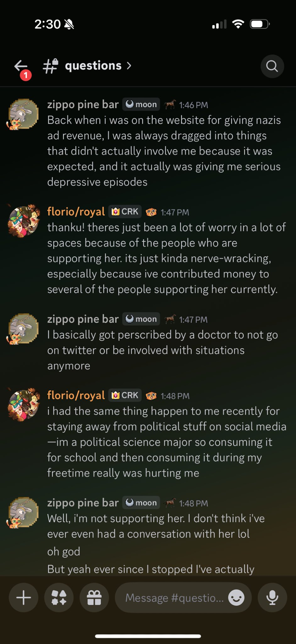Open zippo pine bar username at 1:47 PM
Viewport: 296px width, 644px height.
(x=83, y=319)
